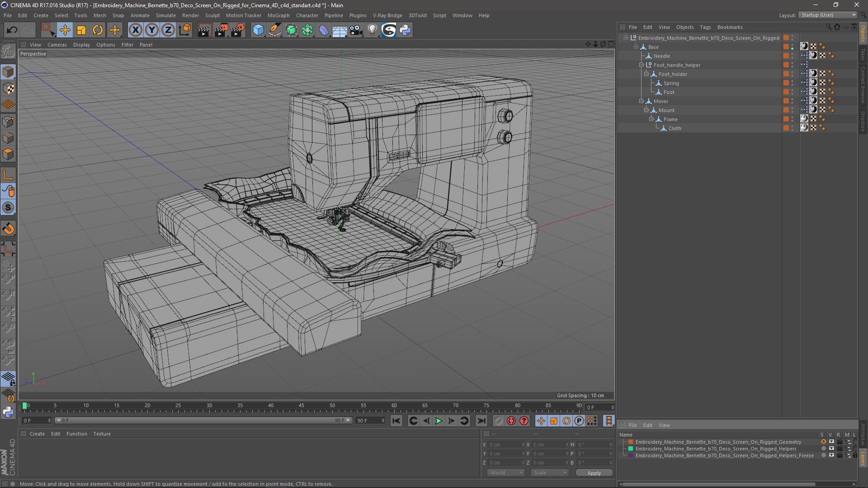868x488 pixels.
Task: Open the Object Manager Tags menu
Action: tap(705, 27)
